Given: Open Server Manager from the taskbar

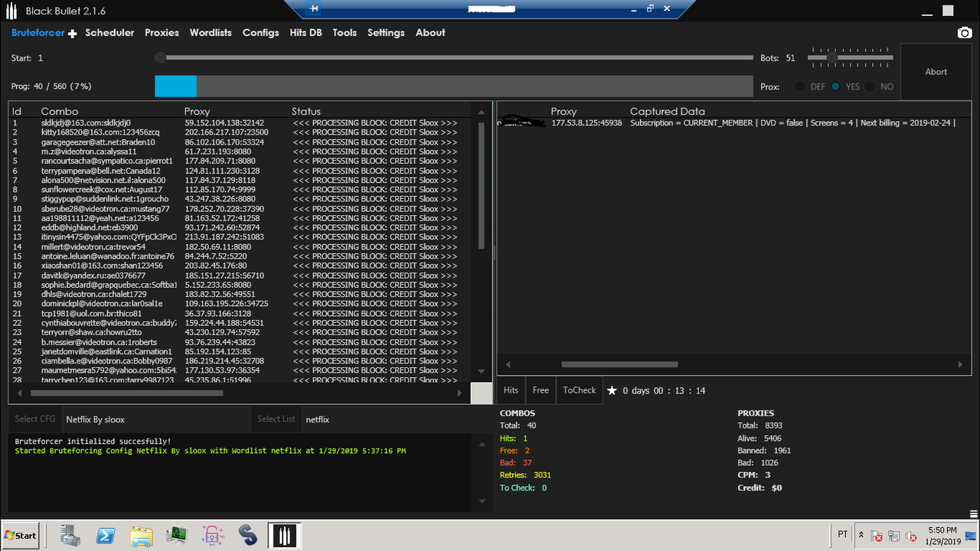Looking at the screenshot, I should (x=70, y=535).
